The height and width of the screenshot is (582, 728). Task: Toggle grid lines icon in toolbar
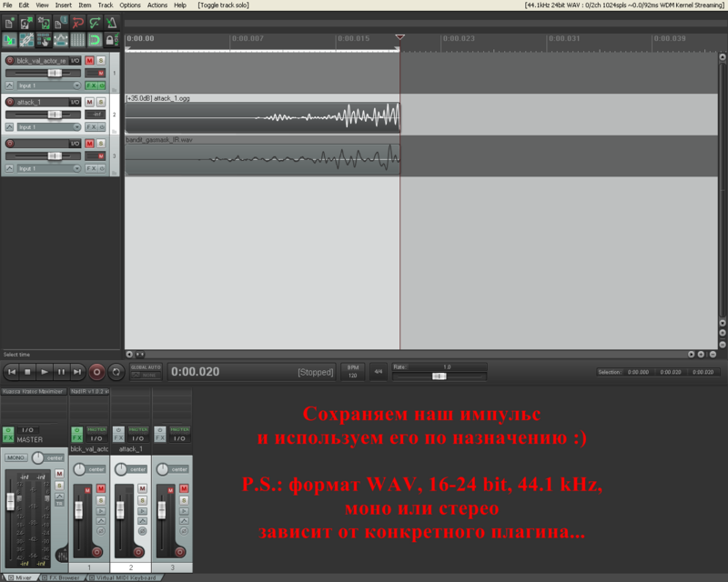76,40
